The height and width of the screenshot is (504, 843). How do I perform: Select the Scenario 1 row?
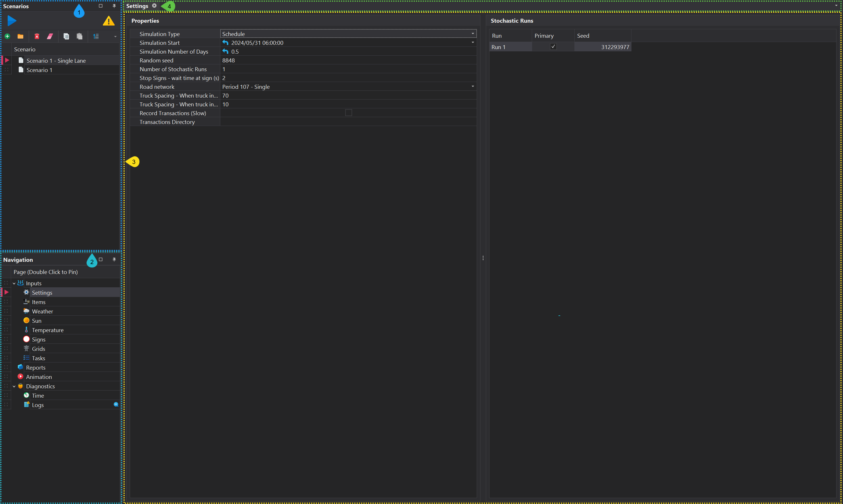click(x=39, y=70)
